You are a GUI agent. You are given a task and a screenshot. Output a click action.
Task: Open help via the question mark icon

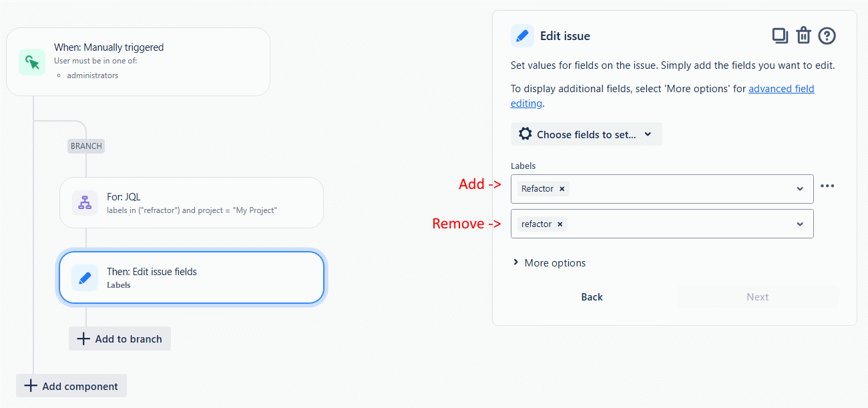coord(827,35)
